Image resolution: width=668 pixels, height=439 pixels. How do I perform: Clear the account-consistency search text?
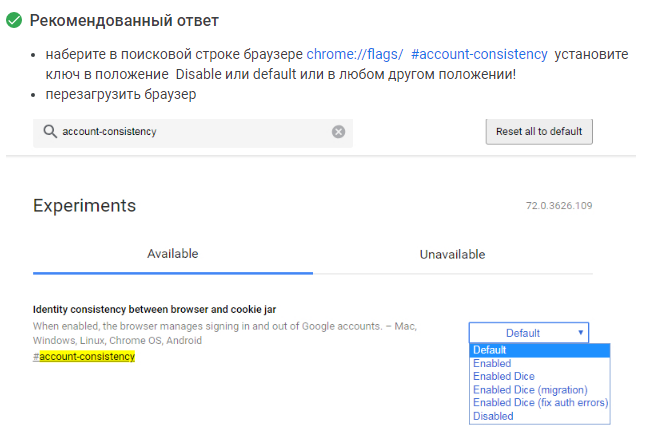tap(338, 132)
